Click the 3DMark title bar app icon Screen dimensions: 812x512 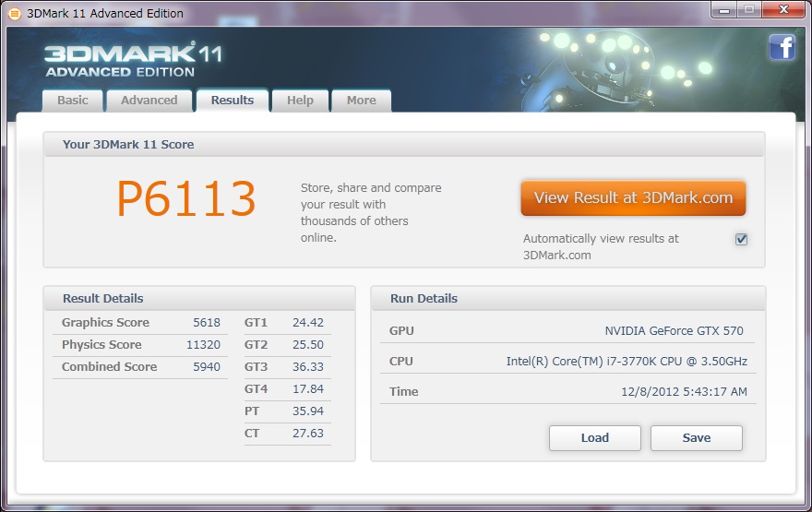15,14
